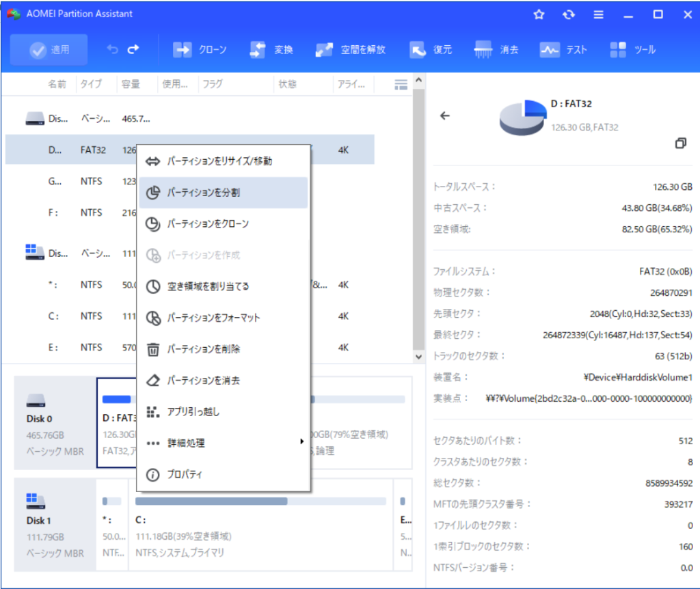Click the C: partition usage bar

coord(260,501)
